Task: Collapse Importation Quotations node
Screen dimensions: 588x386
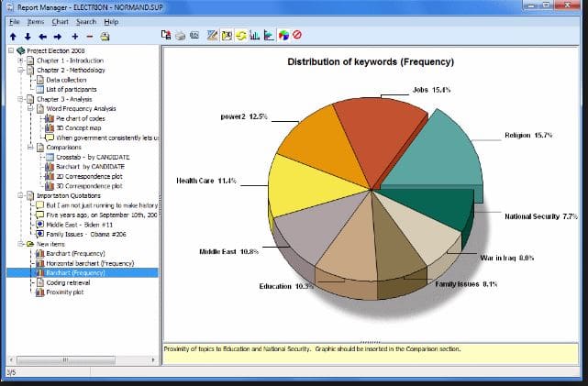Action: click(20, 195)
